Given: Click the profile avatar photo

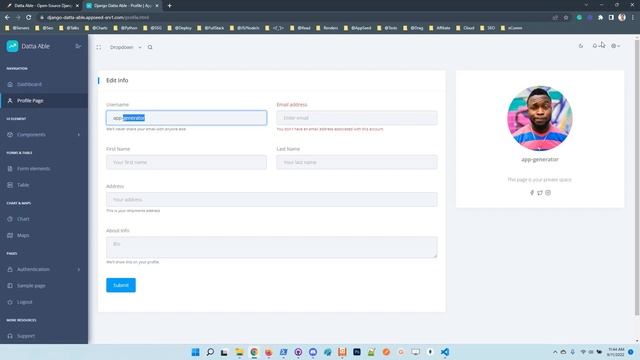Looking at the screenshot, I should tap(540, 118).
